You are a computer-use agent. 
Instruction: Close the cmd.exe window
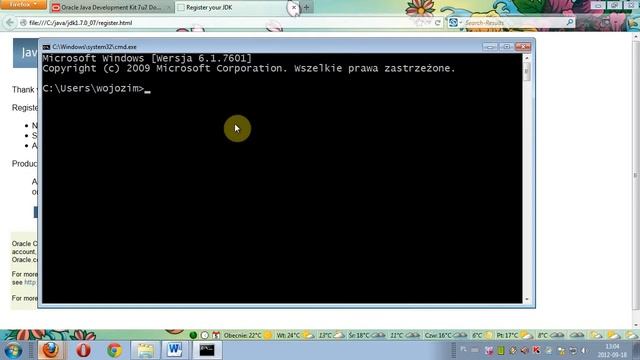(523, 47)
